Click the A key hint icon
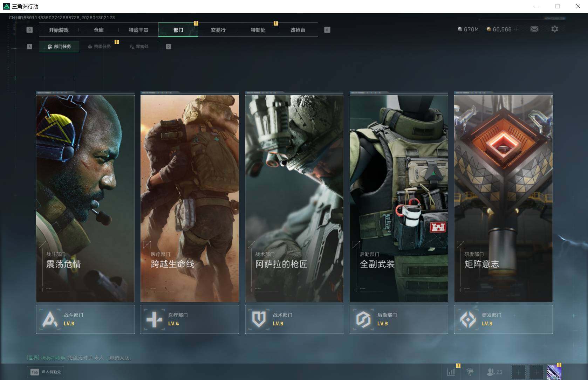The width and height of the screenshot is (588, 380). (x=29, y=47)
